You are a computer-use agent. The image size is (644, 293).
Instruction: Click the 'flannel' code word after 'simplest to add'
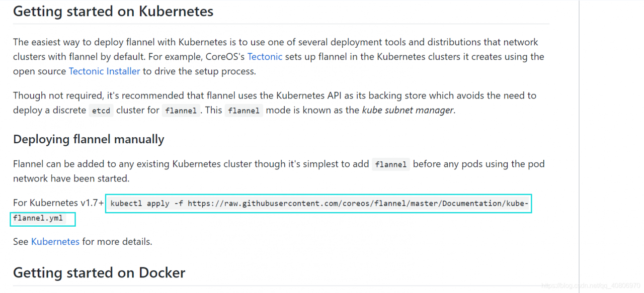click(391, 164)
